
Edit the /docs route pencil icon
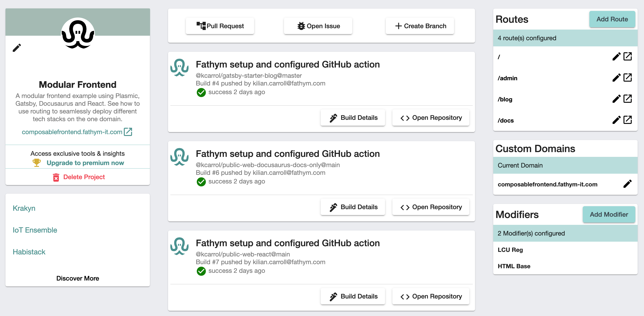[616, 120]
